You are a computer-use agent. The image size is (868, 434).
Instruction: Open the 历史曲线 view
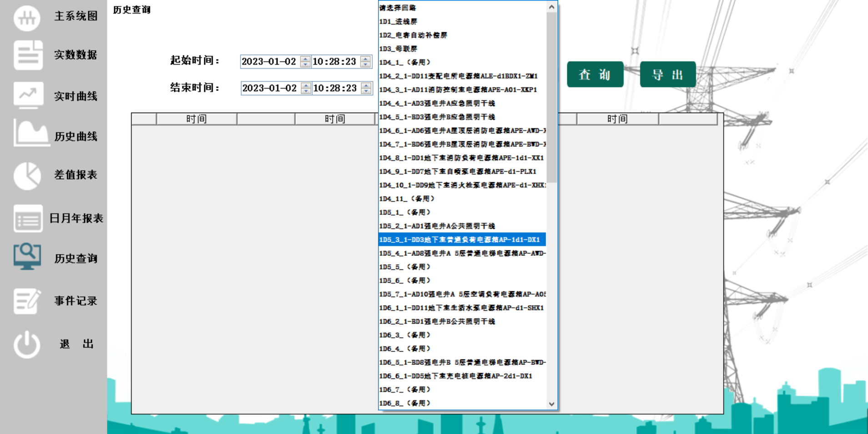(27, 135)
